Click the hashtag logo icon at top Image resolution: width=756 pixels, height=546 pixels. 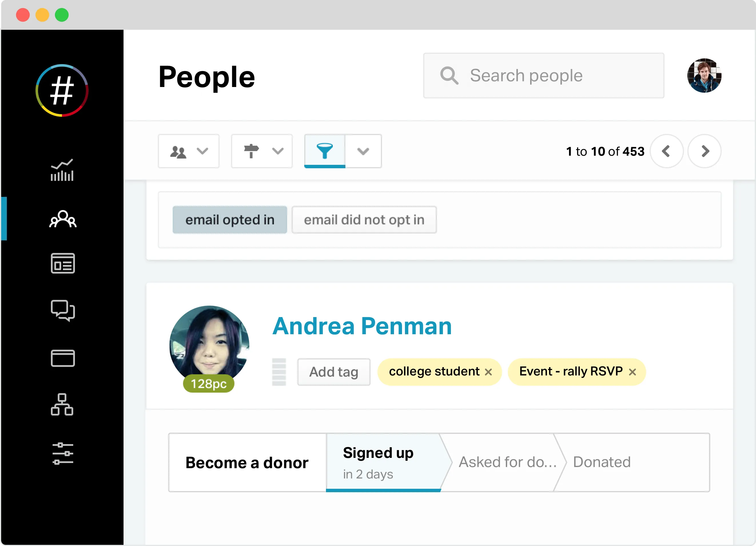62,92
